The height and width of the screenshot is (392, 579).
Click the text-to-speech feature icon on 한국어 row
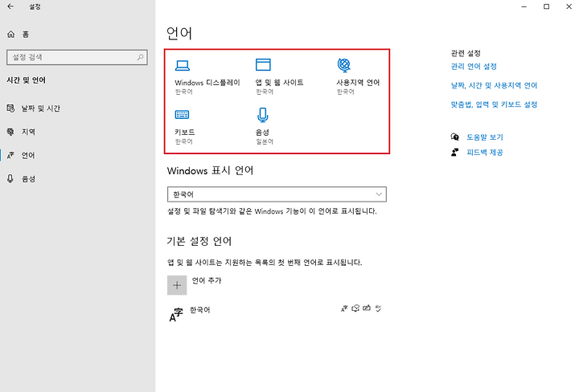355,308
